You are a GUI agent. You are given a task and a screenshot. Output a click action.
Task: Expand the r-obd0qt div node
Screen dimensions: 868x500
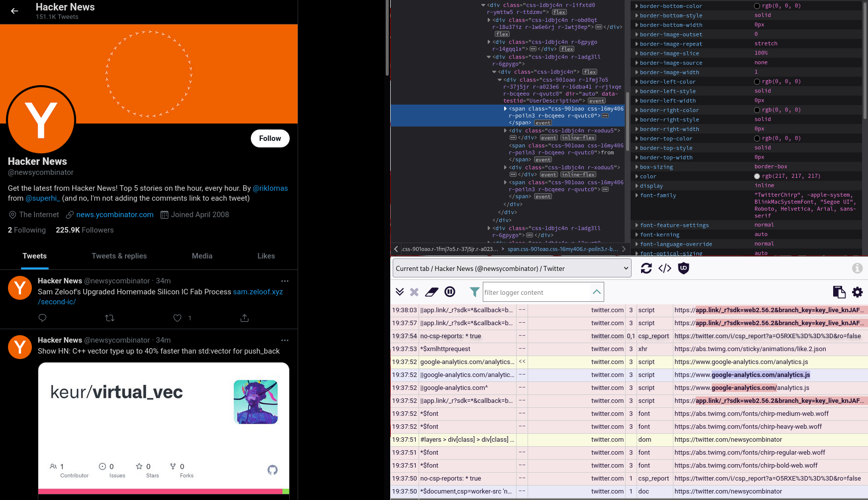[x=489, y=20]
